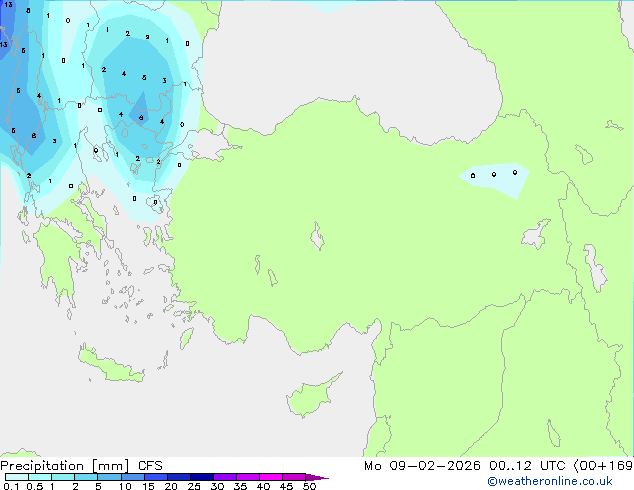The height and width of the screenshot is (490, 634).
Task: Click the 40–45 mm magenta legend swatch
Action: tap(271, 477)
